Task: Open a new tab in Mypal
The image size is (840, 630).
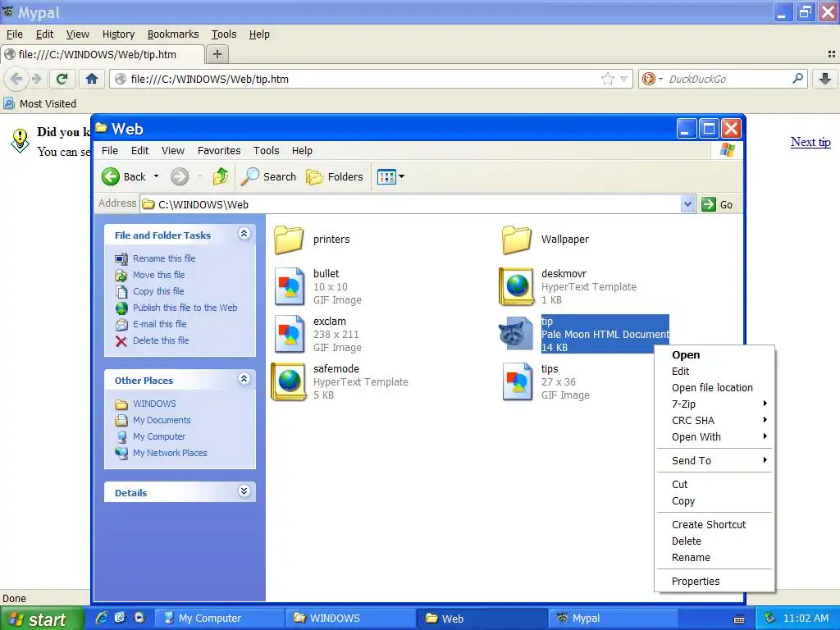Action: pos(217,54)
